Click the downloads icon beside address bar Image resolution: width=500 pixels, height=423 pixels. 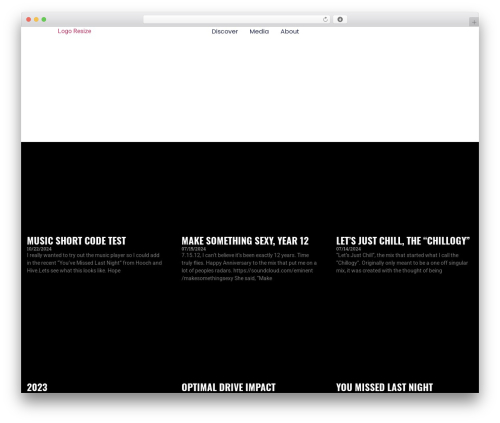coord(340,19)
